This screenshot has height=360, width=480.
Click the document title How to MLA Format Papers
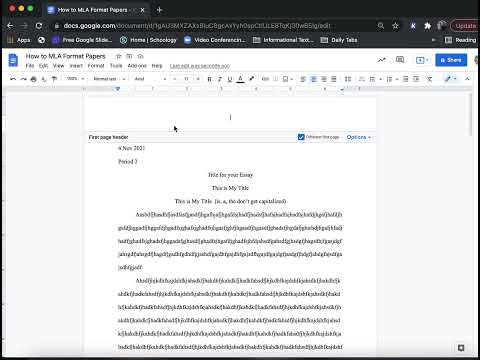click(66, 56)
